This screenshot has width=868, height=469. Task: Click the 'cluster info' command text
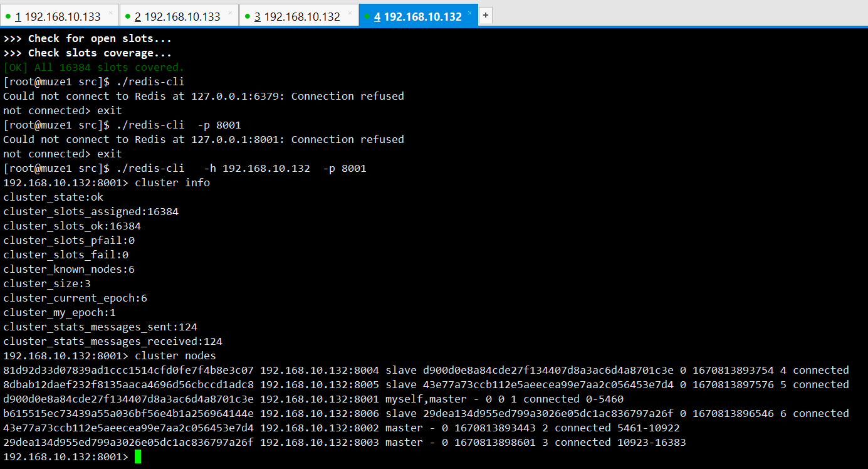(x=172, y=182)
